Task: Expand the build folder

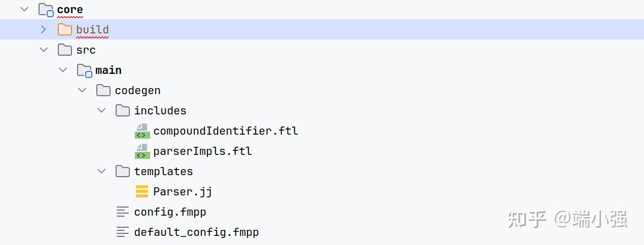Action: [x=44, y=30]
